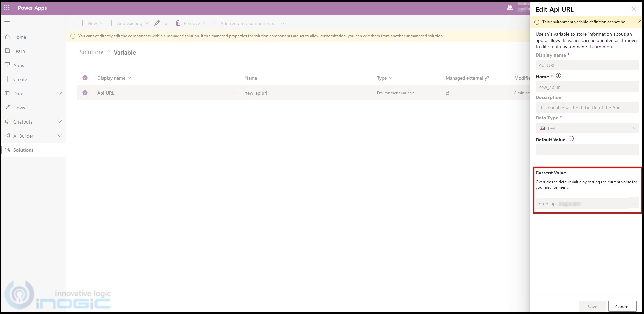Click the lock icon on the Api URL row
Viewport: 644px width, 314px height.
point(447,93)
